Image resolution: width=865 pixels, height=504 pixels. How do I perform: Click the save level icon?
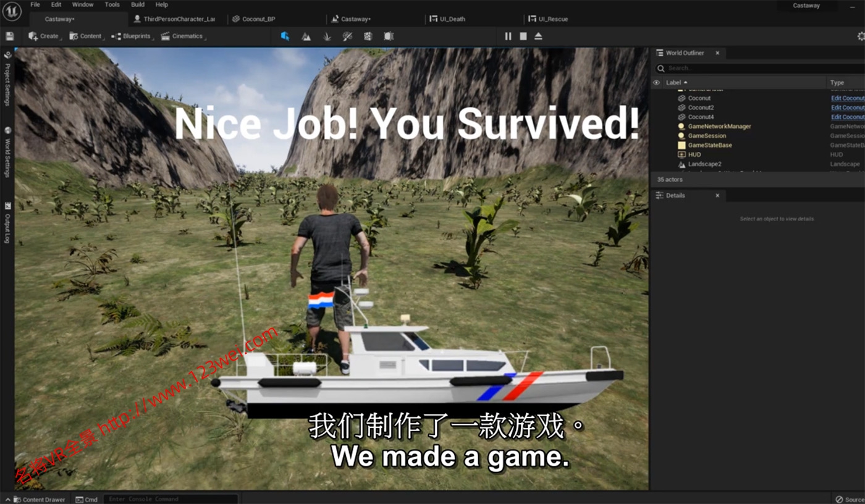9,36
